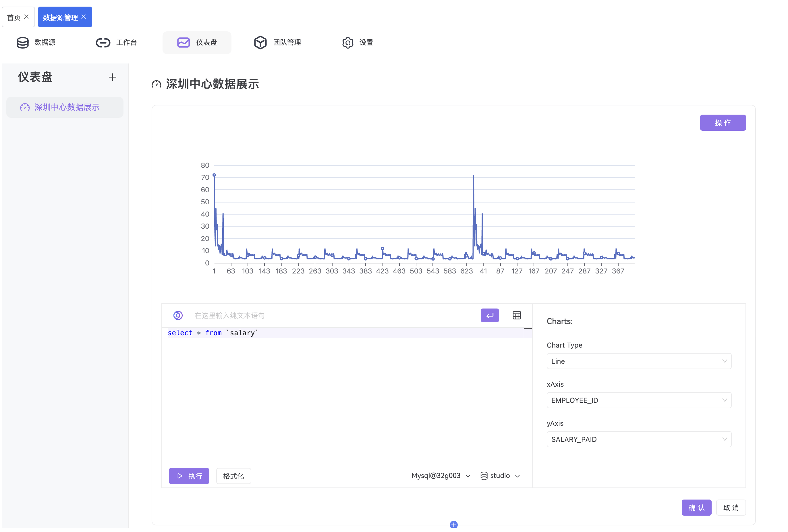Open 团队管理 cube icon tab
Screen dimensions: 788x532
pyautogui.click(x=277, y=43)
